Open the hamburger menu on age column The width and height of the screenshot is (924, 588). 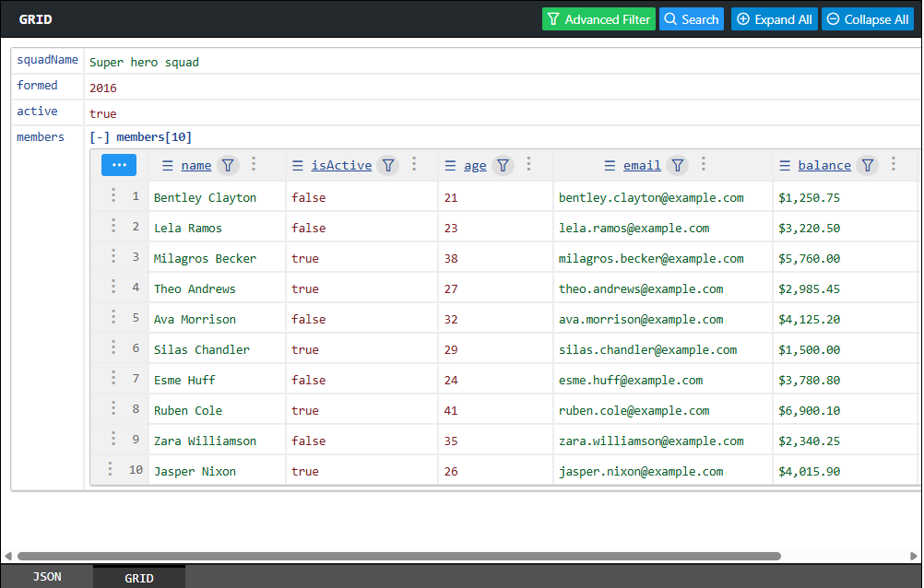coord(450,166)
